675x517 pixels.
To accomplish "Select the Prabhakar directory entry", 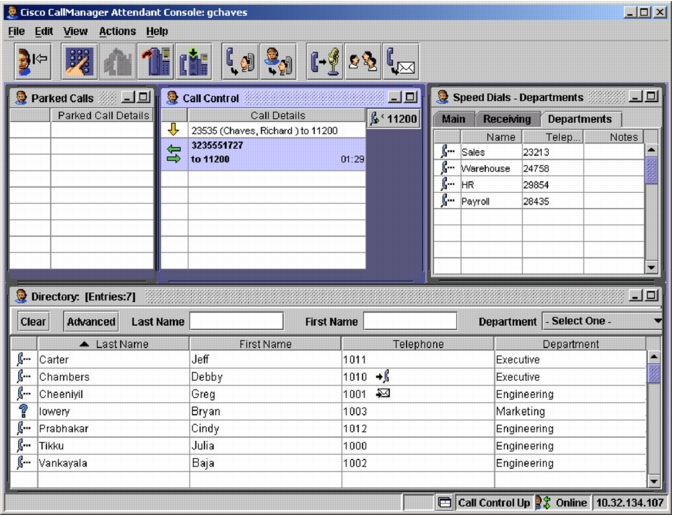I will 328,428.
